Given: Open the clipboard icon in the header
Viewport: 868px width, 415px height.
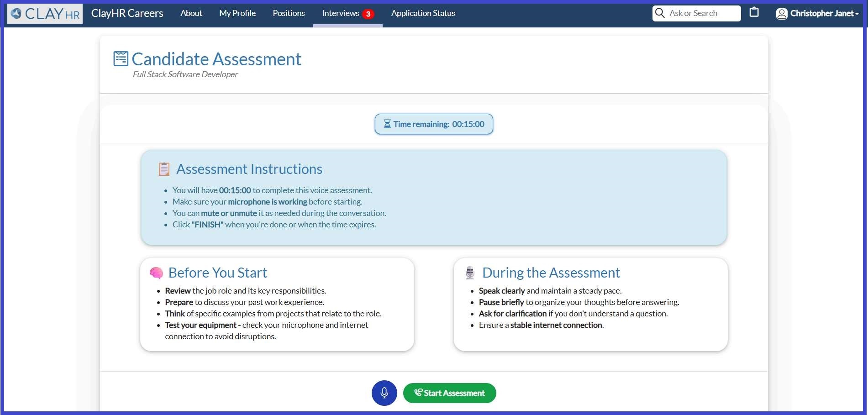Looking at the screenshot, I should coord(754,12).
